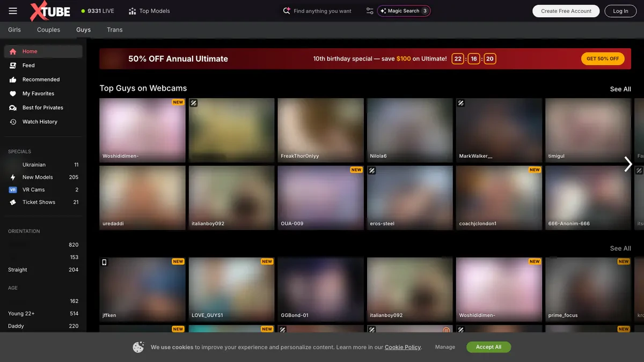Open the Nilola6 thumbnail

409,130
